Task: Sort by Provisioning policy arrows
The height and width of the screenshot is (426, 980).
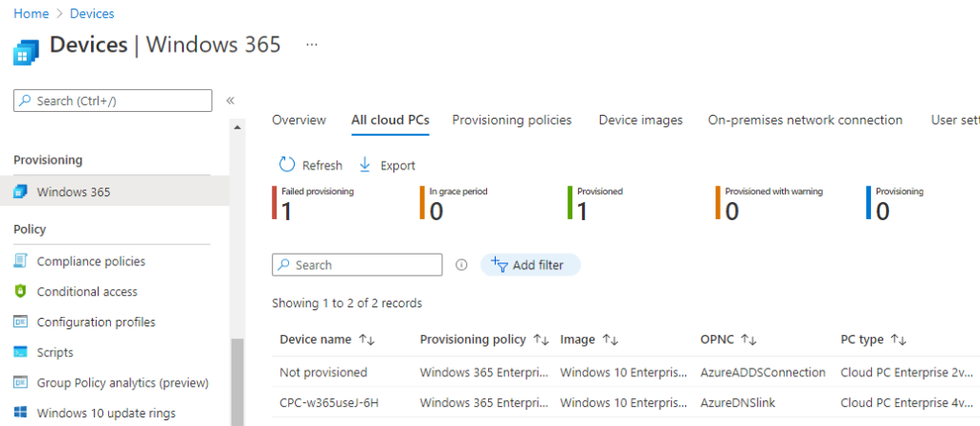Action: tap(542, 340)
